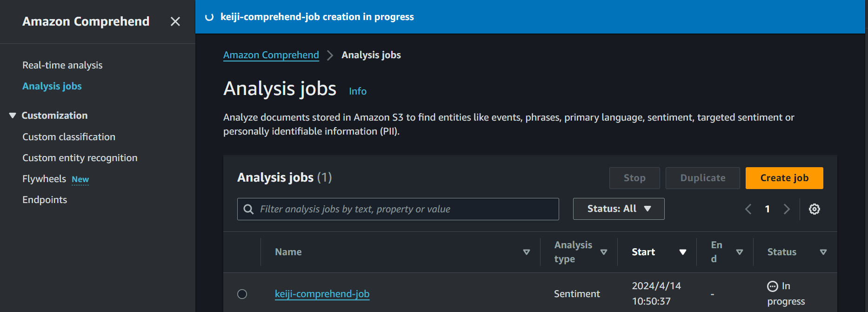Collapse the Customization section
The width and height of the screenshot is (868, 312).
pyautogui.click(x=13, y=115)
